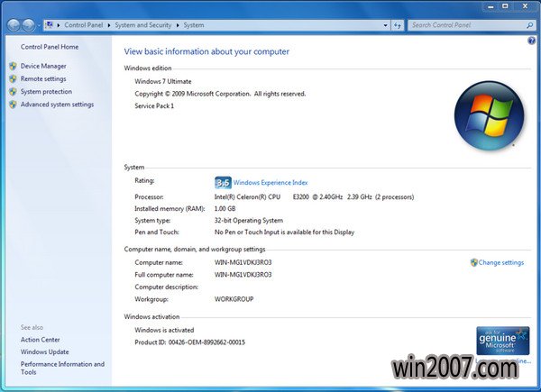Open the Windows Experience Index link
The width and height of the screenshot is (541, 392).
[x=270, y=182]
